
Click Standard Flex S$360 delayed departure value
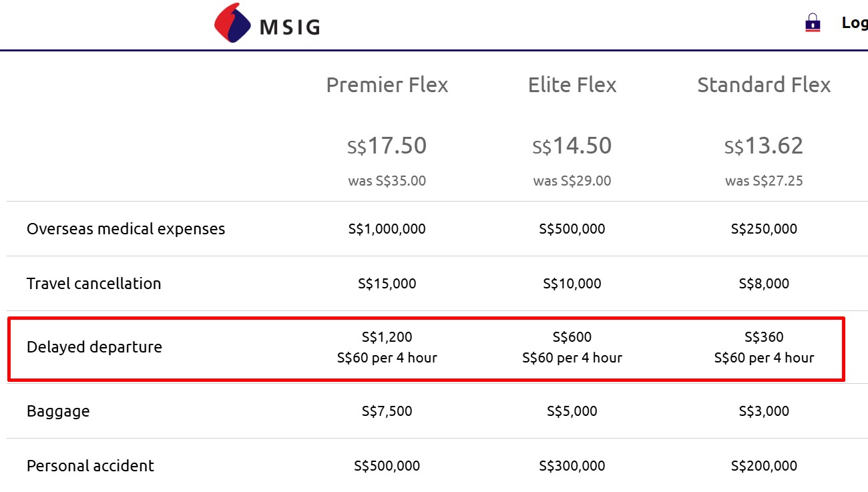click(x=764, y=337)
